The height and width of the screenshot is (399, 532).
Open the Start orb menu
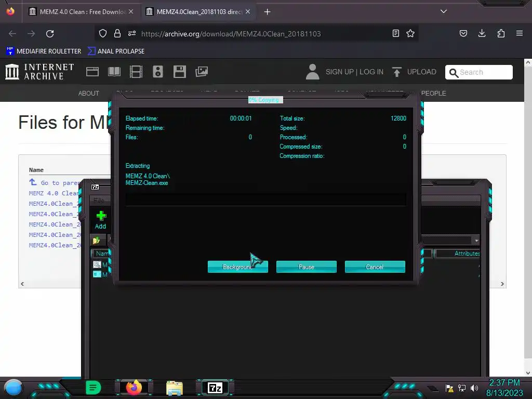[13, 388]
